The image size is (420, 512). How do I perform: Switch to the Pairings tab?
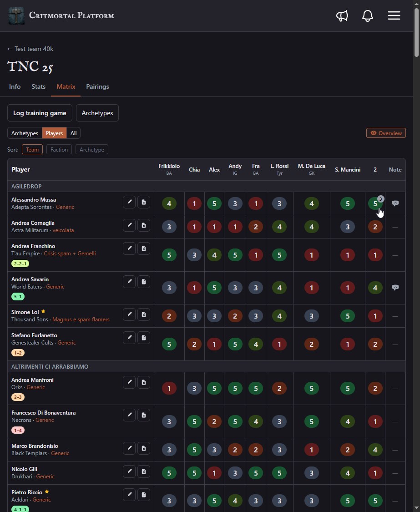[97, 86]
